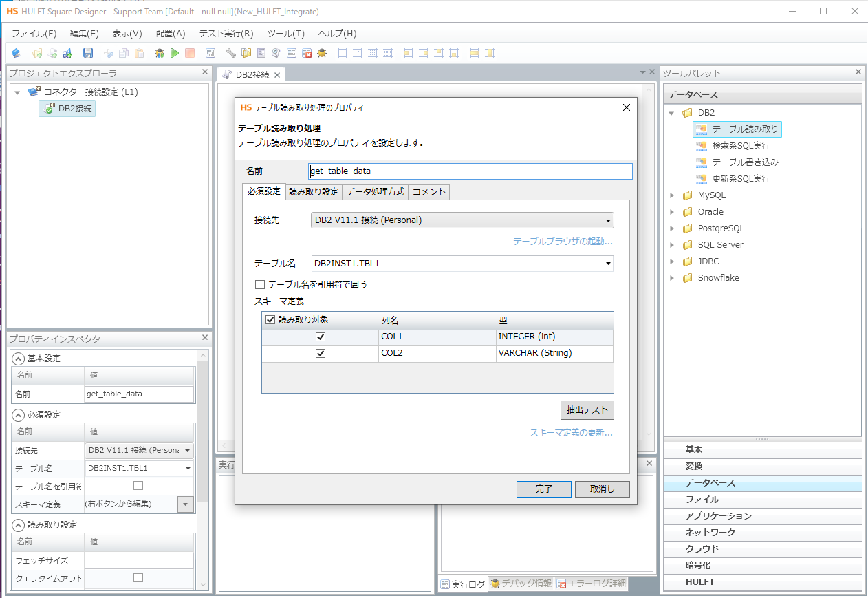Click スキーマ定義の更新... link

pyautogui.click(x=571, y=433)
